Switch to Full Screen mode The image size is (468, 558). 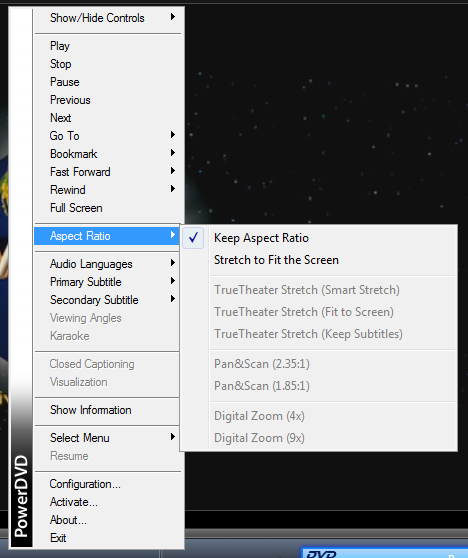(108, 208)
